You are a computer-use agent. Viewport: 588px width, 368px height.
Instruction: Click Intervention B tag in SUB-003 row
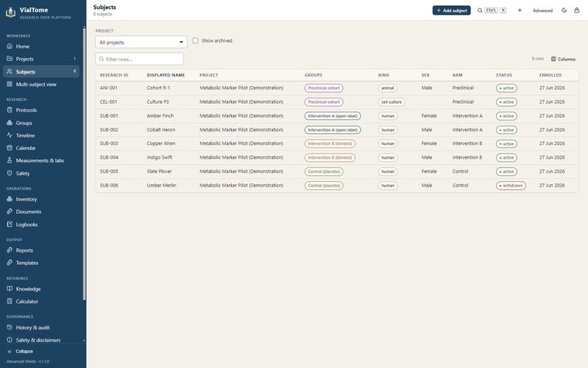tap(330, 143)
